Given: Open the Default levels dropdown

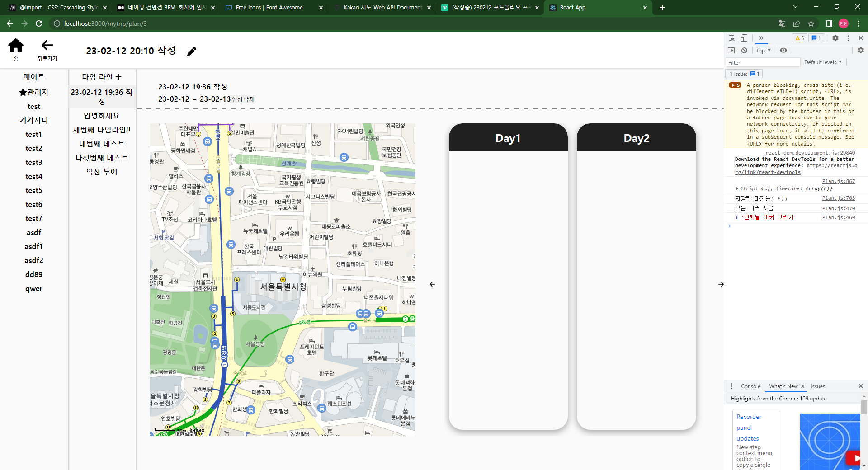Looking at the screenshot, I should (x=823, y=62).
